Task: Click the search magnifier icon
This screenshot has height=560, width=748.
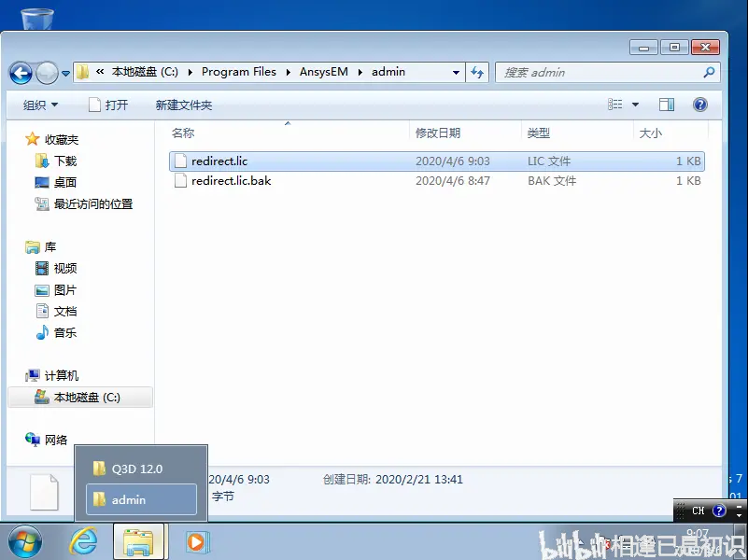Action: pos(709,73)
